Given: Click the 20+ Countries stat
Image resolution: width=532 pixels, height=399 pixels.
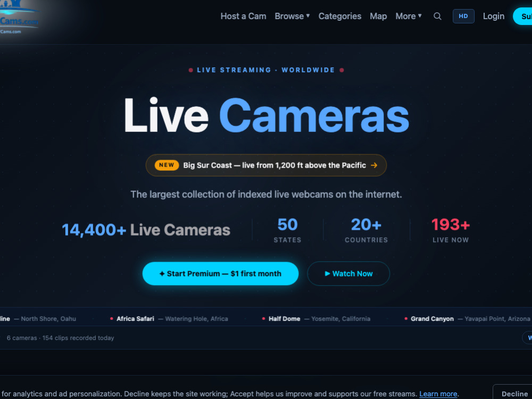Looking at the screenshot, I should click(366, 230).
